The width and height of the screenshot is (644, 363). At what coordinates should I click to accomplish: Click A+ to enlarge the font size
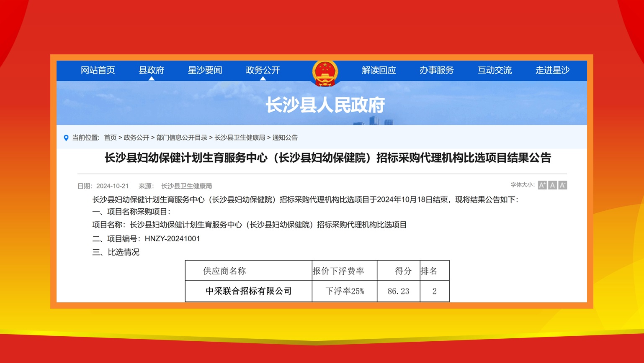pyautogui.click(x=543, y=184)
